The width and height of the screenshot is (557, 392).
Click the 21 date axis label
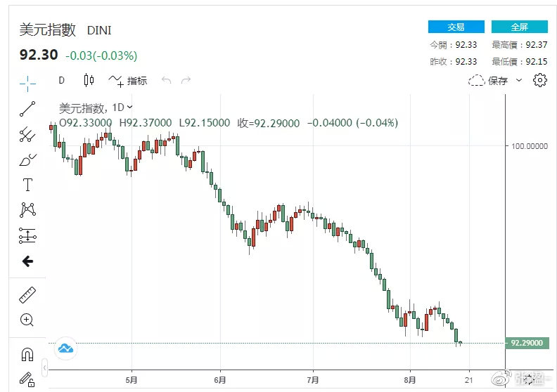(x=469, y=380)
